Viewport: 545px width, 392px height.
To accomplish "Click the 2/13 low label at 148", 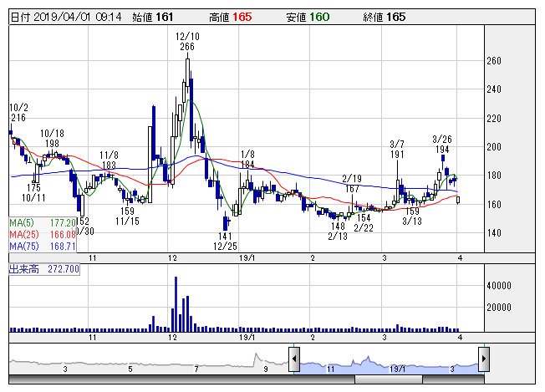I will point(338,231).
